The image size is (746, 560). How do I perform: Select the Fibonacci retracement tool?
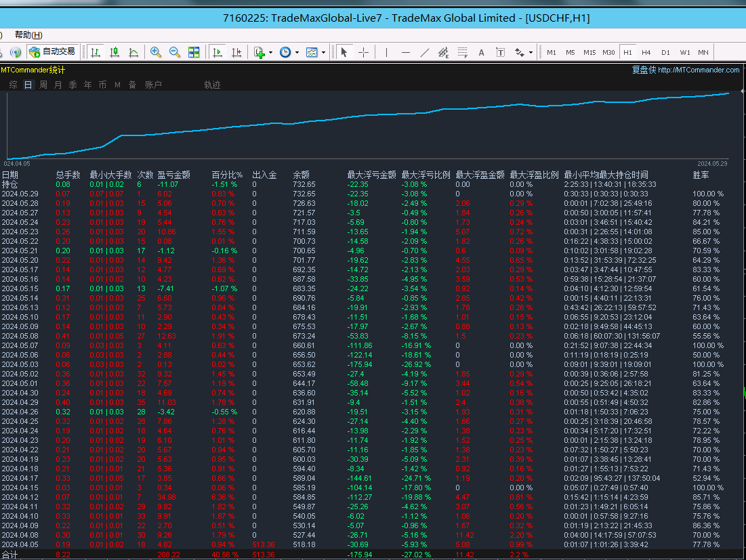click(x=463, y=52)
